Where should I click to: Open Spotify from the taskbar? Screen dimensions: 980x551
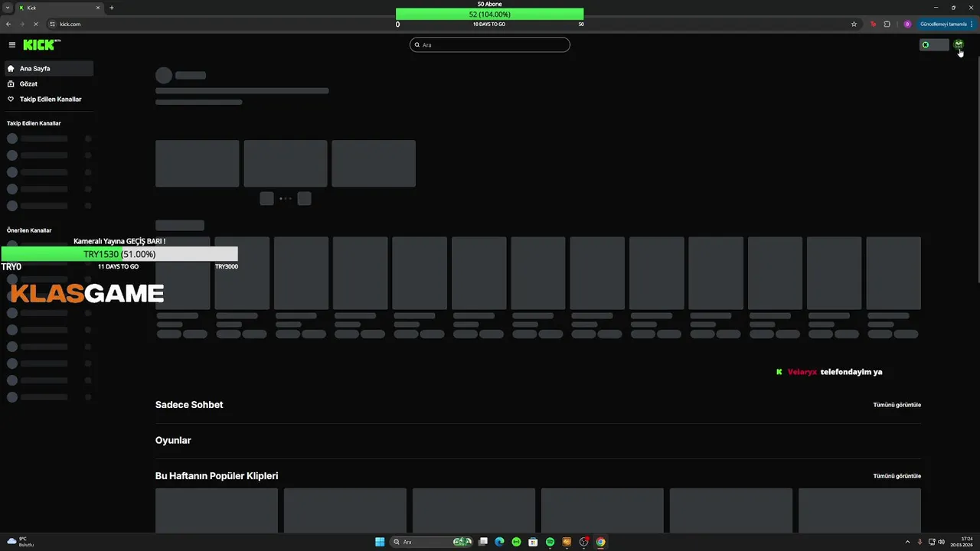click(x=550, y=542)
